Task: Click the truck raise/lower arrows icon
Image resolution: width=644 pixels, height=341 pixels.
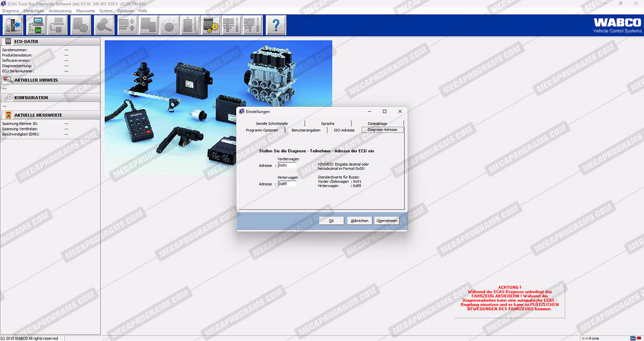Action: click(127, 25)
